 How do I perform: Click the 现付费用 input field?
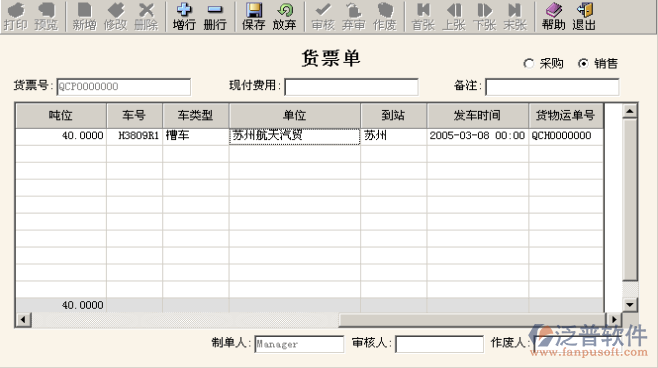pos(351,87)
